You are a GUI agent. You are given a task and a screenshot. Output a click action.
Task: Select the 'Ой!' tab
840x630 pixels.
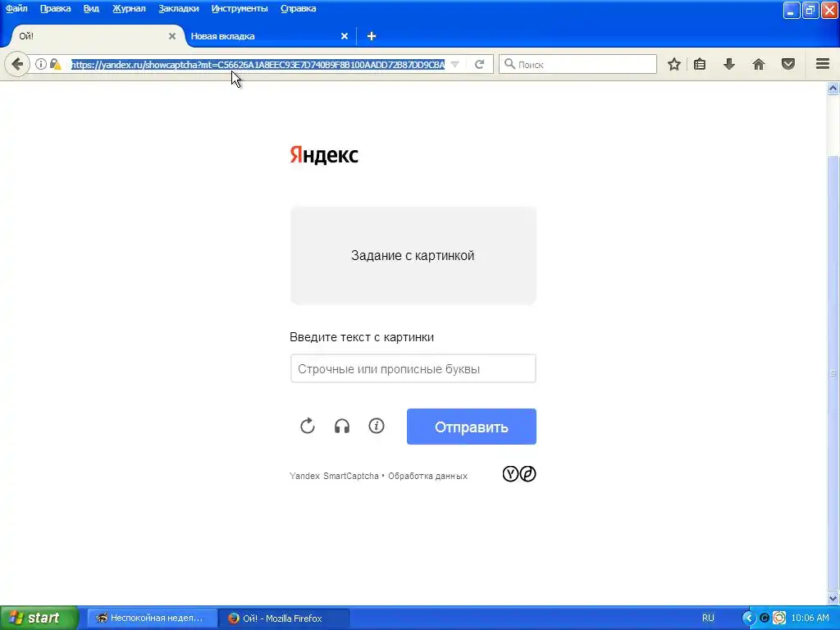coord(95,36)
